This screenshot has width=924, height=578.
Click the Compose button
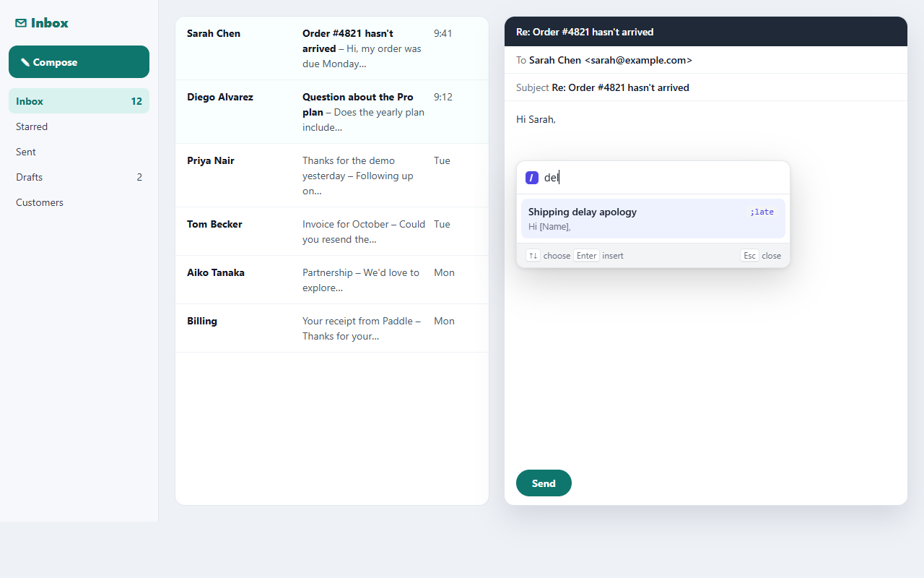pyautogui.click(x=79, y=62)
